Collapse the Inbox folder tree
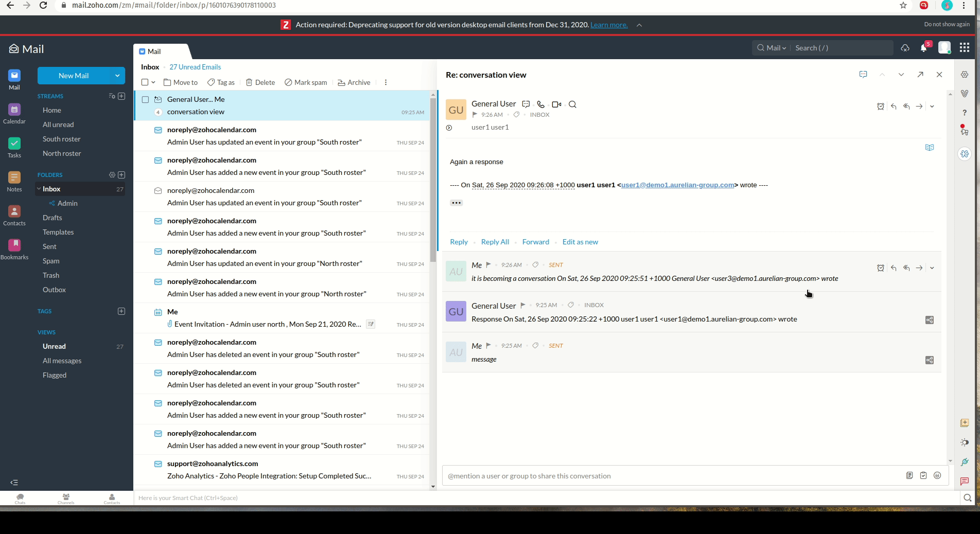980x534 pixels. 39,189
